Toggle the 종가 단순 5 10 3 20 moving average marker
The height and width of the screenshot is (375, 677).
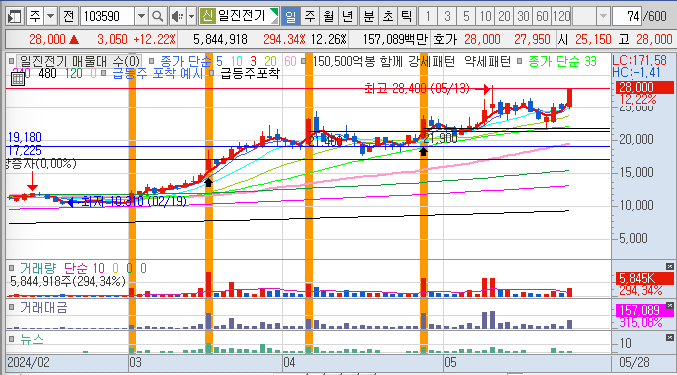[152, 61]
